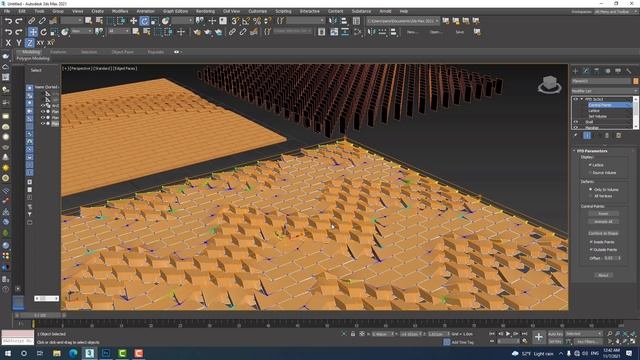Click the Pin Stack icon under modifier list
This screenshot has width=640, height=360.
(x=576, y=136)
